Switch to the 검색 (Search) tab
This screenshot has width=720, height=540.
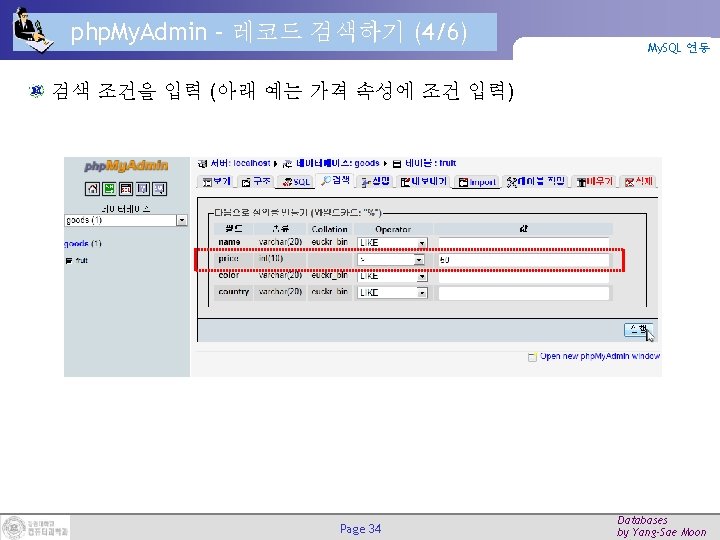click(x=336, y=180)
